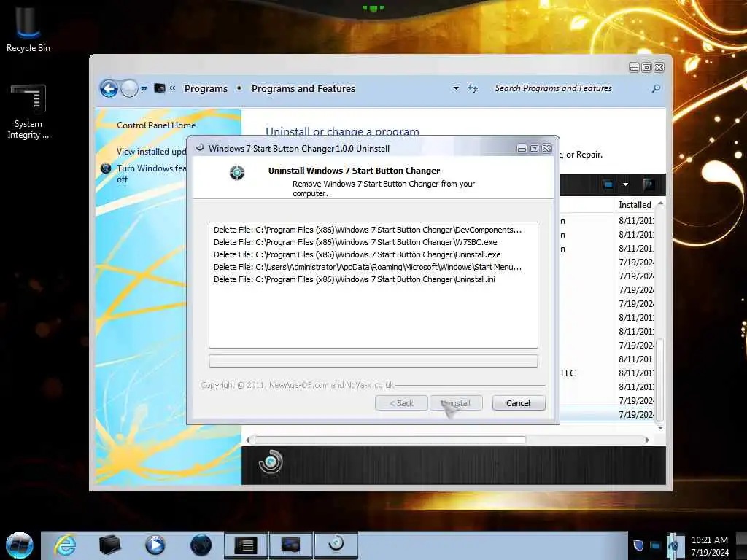The width and height of the screenshot is (747, 560).
Task: Open recent pages dropdown beside the forward button
Action: 144,88
